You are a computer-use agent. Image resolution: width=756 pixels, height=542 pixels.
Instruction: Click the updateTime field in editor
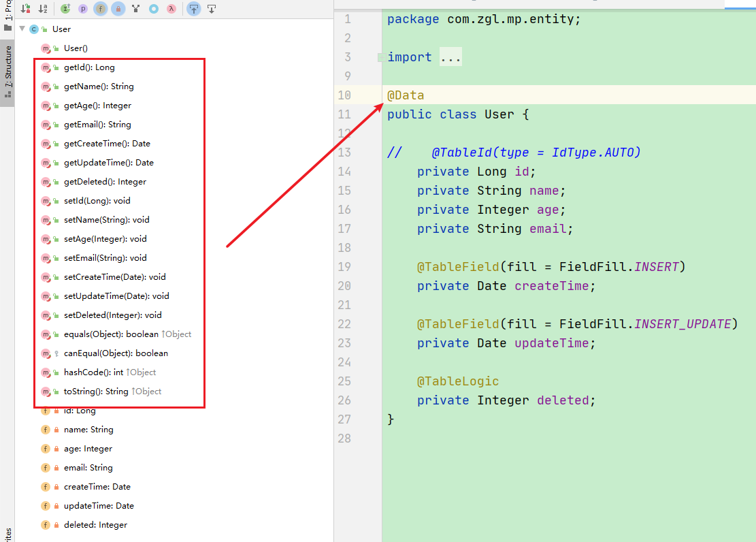click(x=552, y=343)
